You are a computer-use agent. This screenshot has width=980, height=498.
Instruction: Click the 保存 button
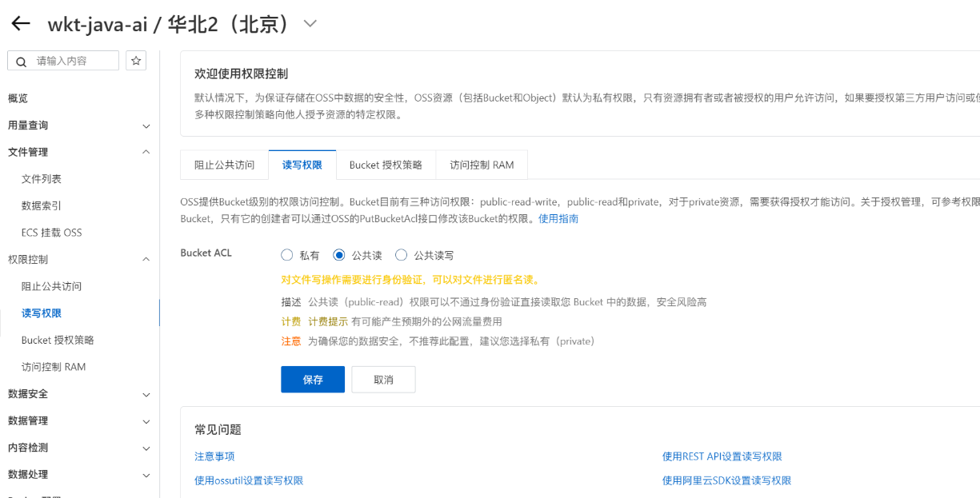pos(313,380)
